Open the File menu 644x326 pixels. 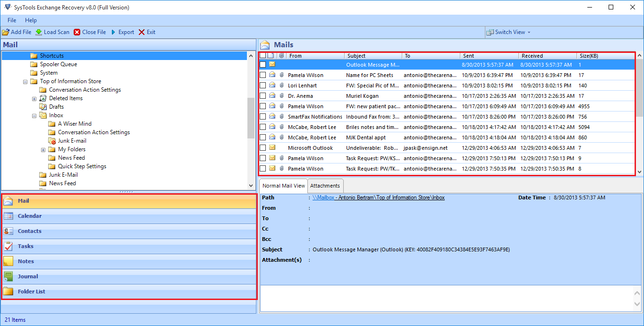pos(12,20)
